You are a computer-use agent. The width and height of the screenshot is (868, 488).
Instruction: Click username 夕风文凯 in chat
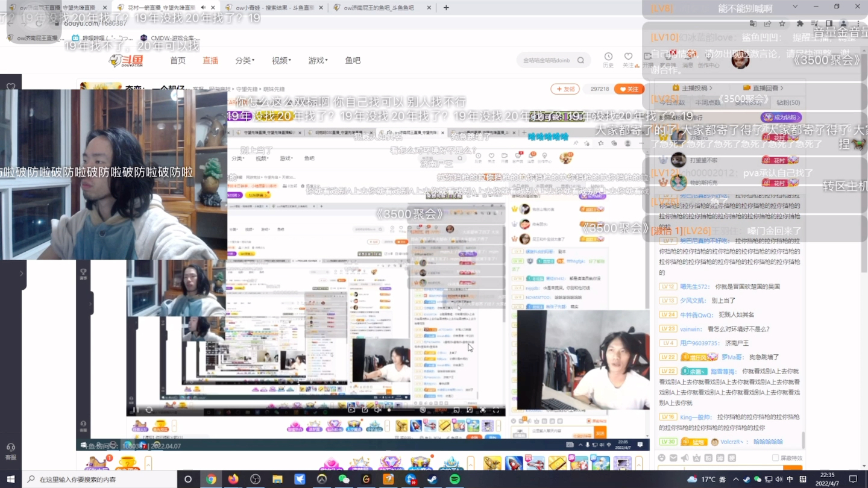pyautogui.click(x=693, y=301)
